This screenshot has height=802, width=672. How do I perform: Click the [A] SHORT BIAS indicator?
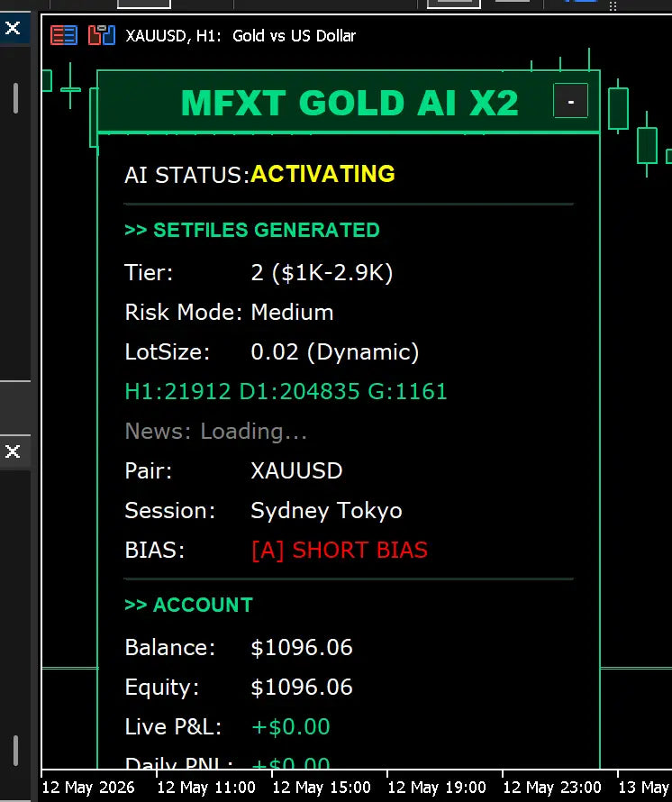[x=340, y=551]
